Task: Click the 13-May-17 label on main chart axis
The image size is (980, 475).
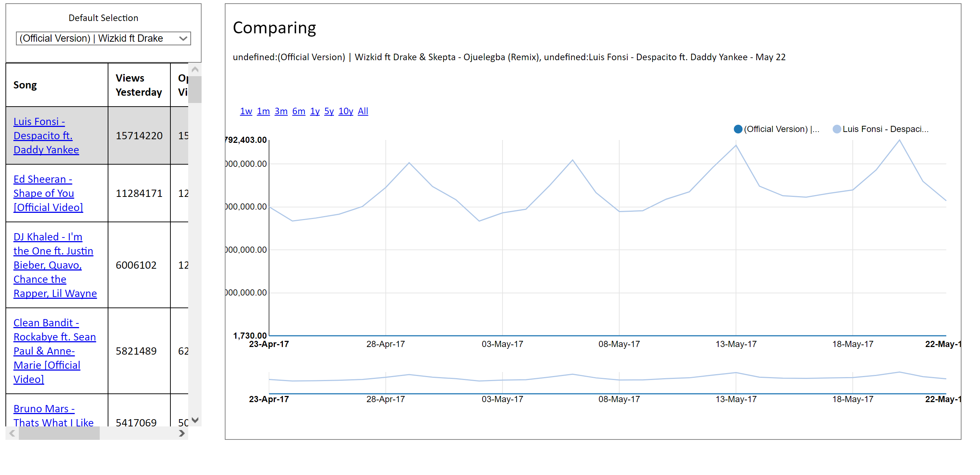Action: (x=736, y=344)
